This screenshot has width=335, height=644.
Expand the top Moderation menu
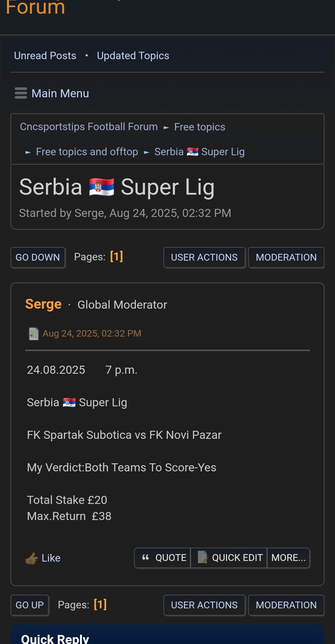coord(286,257)
